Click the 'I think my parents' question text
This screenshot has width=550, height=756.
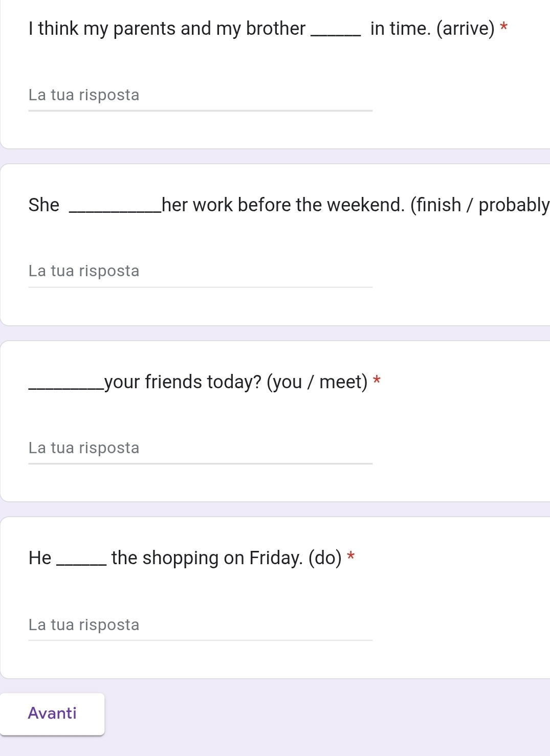(x=167, y=29)
